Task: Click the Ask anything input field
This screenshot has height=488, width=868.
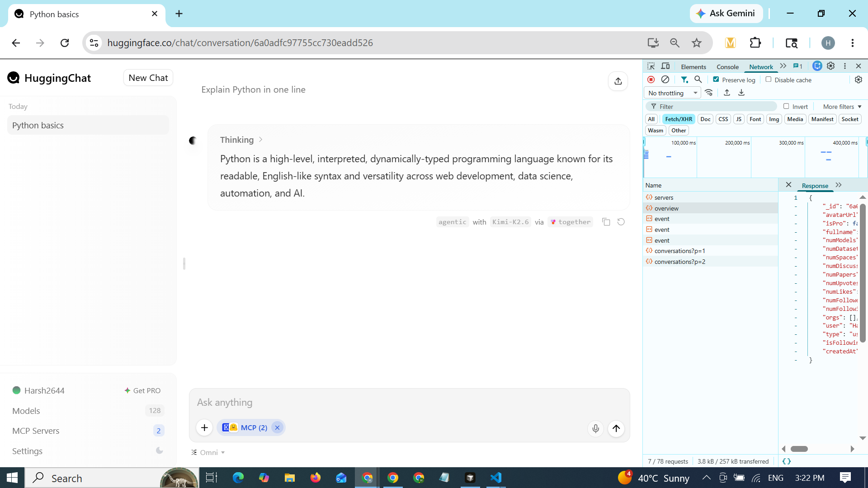Action: 409,402
